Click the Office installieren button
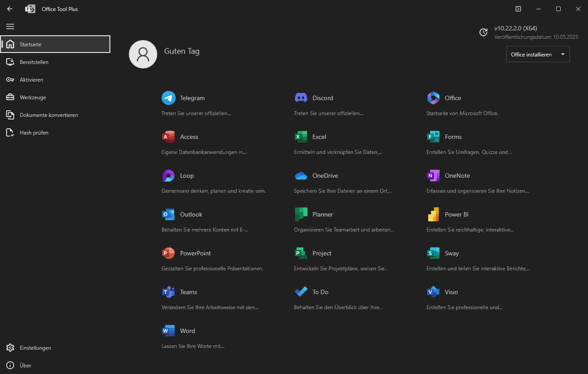The image size is (588, 374). (531, 55)
